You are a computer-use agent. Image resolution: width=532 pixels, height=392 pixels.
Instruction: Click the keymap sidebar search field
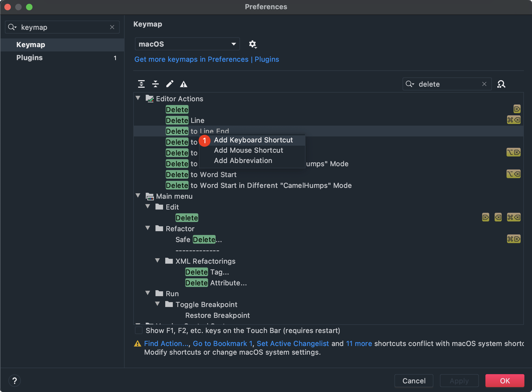pyautogui.click(x=62, y=27)
